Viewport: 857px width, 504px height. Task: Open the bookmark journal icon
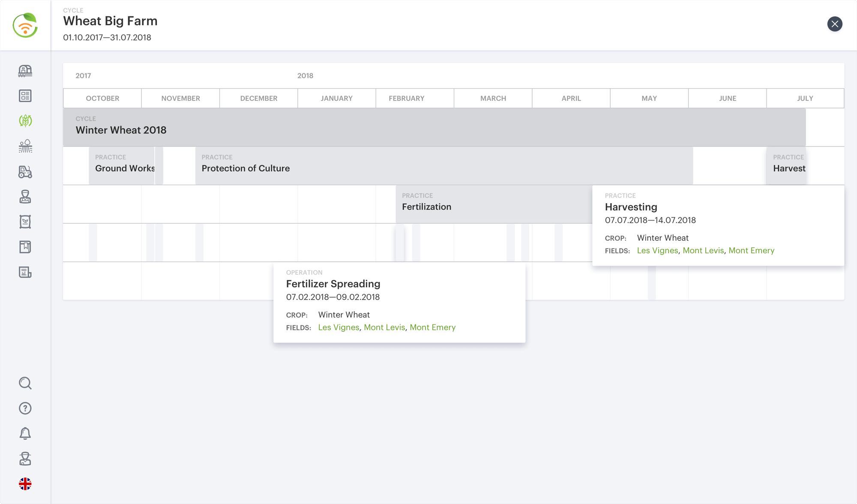click(25, 247)
